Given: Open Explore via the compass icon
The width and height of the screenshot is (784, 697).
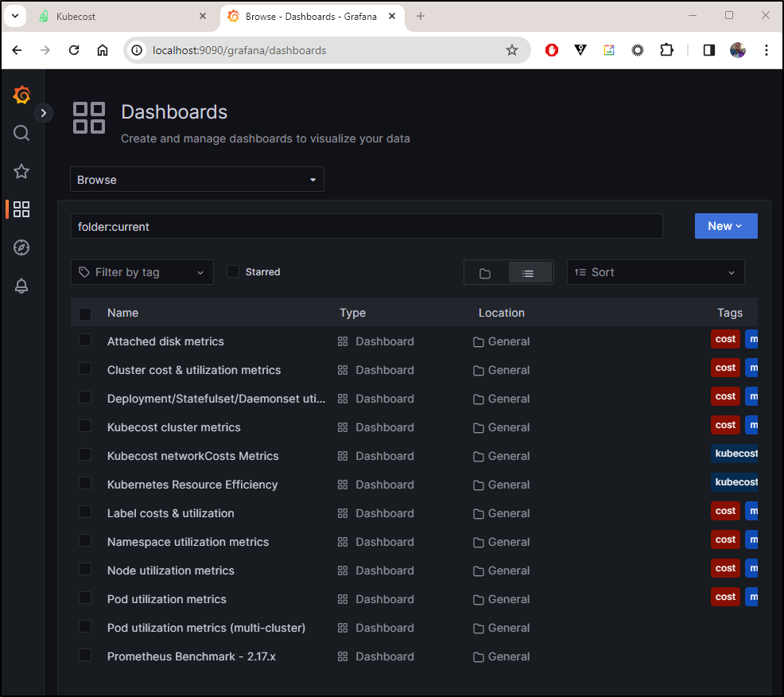Looking at the screenshot, I should (21, 247).
